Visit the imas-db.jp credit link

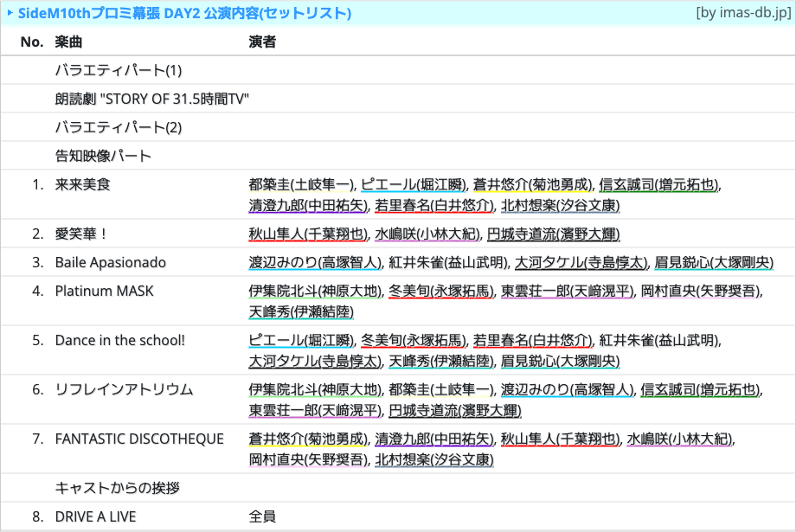click(744, 12)
